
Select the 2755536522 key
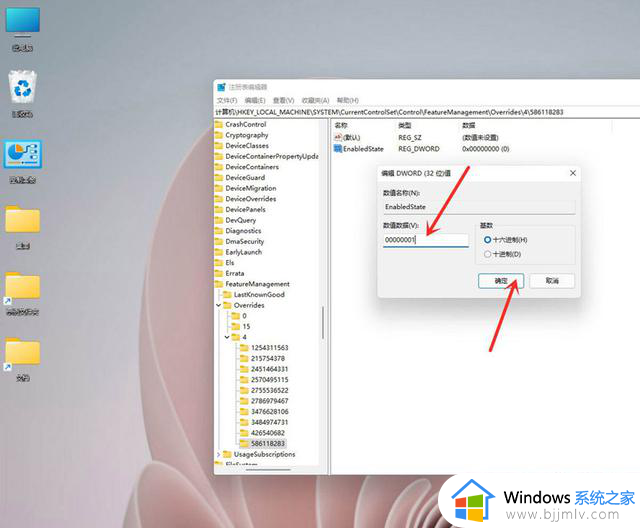point(270,390)
